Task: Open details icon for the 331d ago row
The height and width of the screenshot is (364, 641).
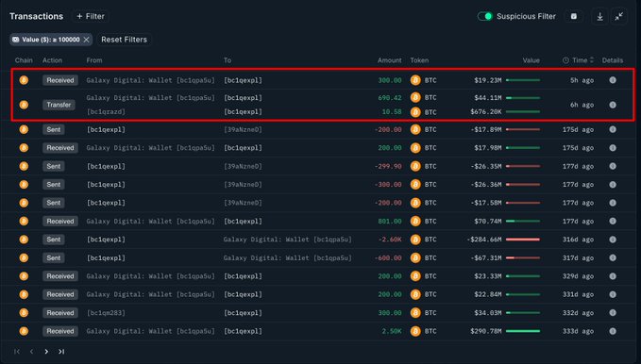Action: pos(613,294)
